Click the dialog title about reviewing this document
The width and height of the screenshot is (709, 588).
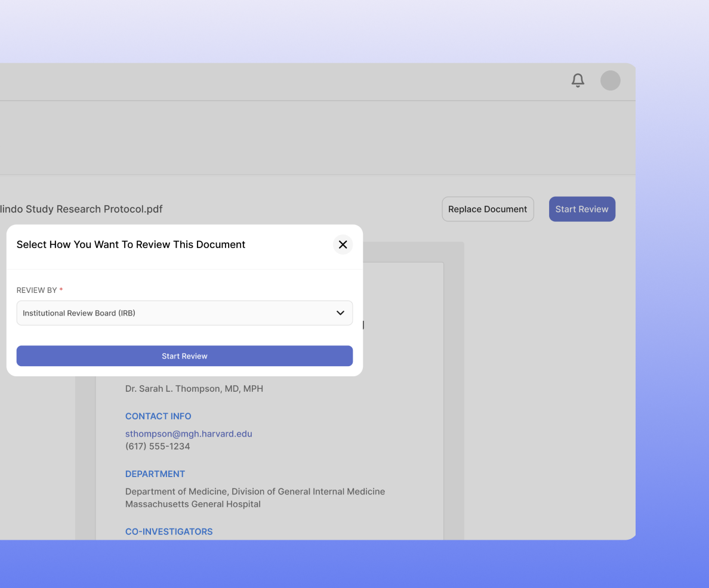[131, 245]
